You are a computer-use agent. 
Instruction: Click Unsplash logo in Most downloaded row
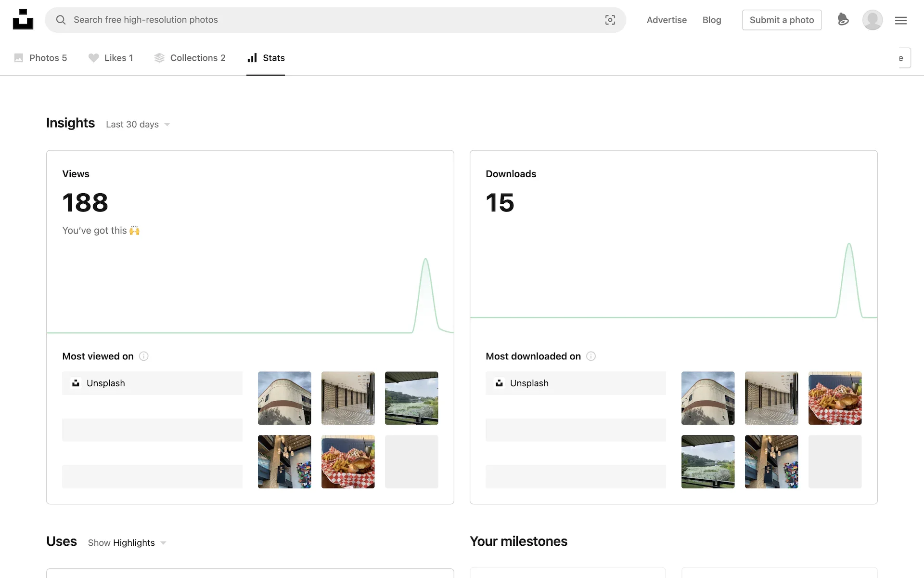[x=499, y=383]
